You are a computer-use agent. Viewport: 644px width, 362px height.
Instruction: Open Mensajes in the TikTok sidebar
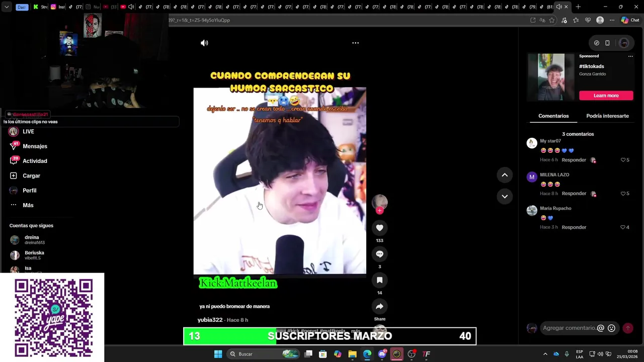click(x=28, y=146)
